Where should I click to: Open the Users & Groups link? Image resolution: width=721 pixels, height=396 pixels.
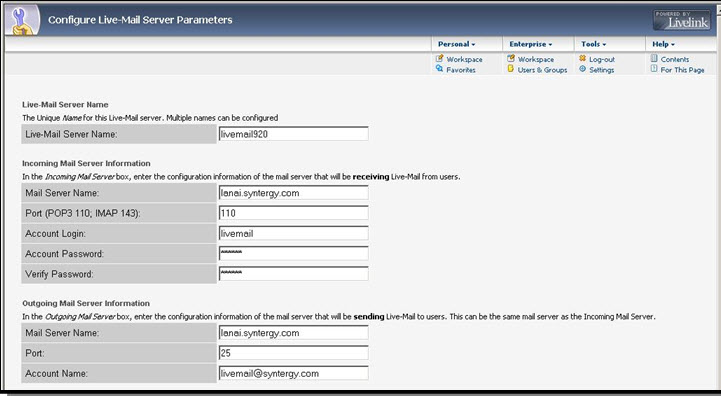point(542,70)
